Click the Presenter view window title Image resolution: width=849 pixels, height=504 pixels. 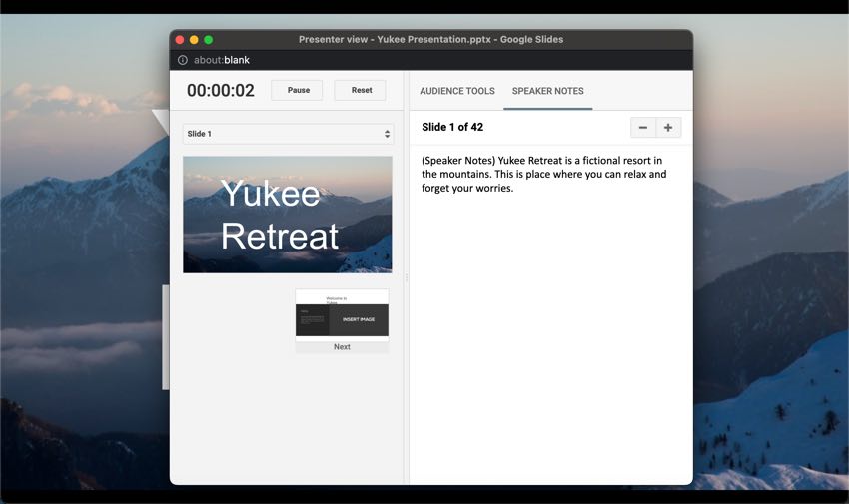click(431, 40)
